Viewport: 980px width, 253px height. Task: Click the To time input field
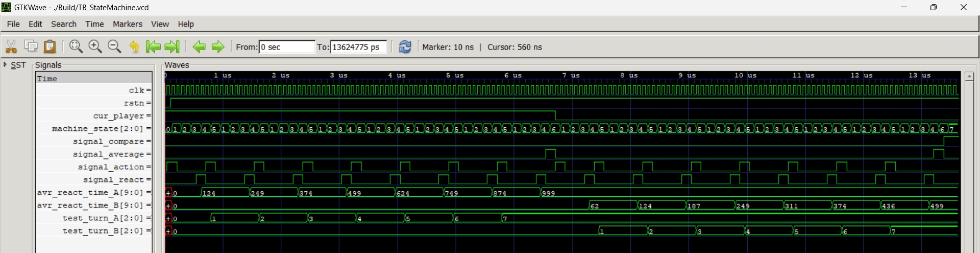click(x=358, y=47)
